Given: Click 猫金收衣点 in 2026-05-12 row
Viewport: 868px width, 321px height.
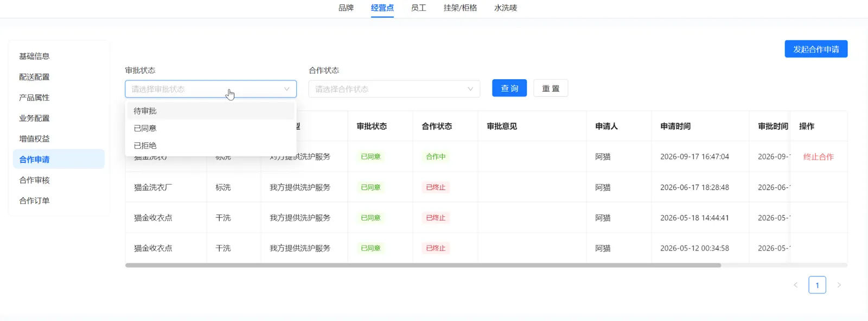Looking at the screenshot, I should coord(153,248).
